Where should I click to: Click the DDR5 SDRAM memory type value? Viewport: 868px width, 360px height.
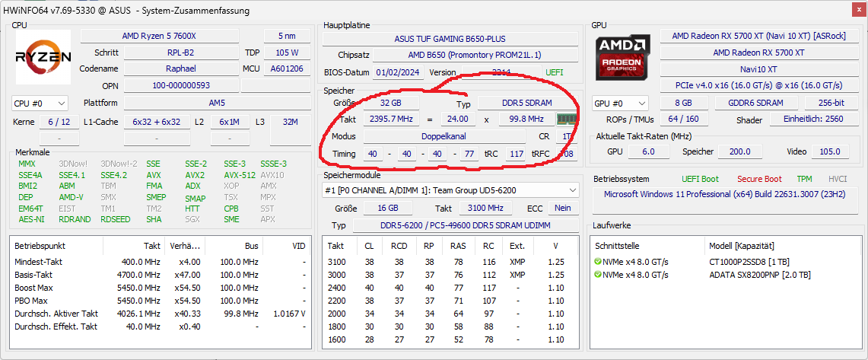coord(527,103)
